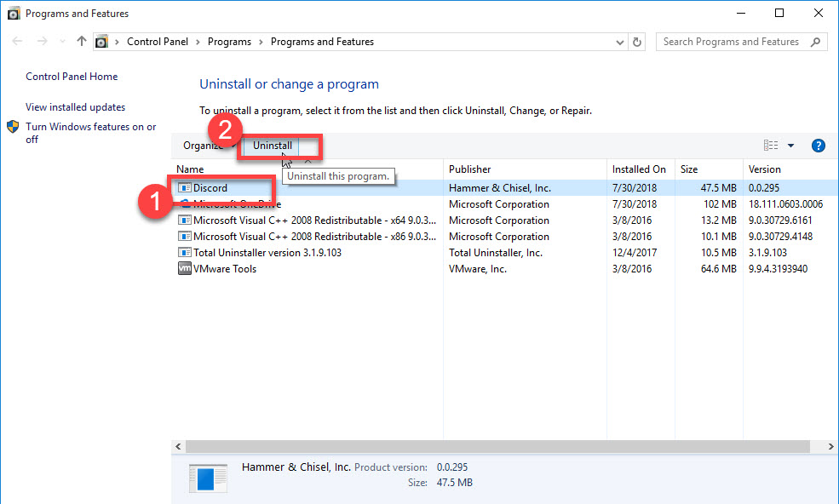Select Total Uninstaller version 3.1.9.103
Image resolution: width=839 pixels, height=504 pixels.
pos(267,253)
